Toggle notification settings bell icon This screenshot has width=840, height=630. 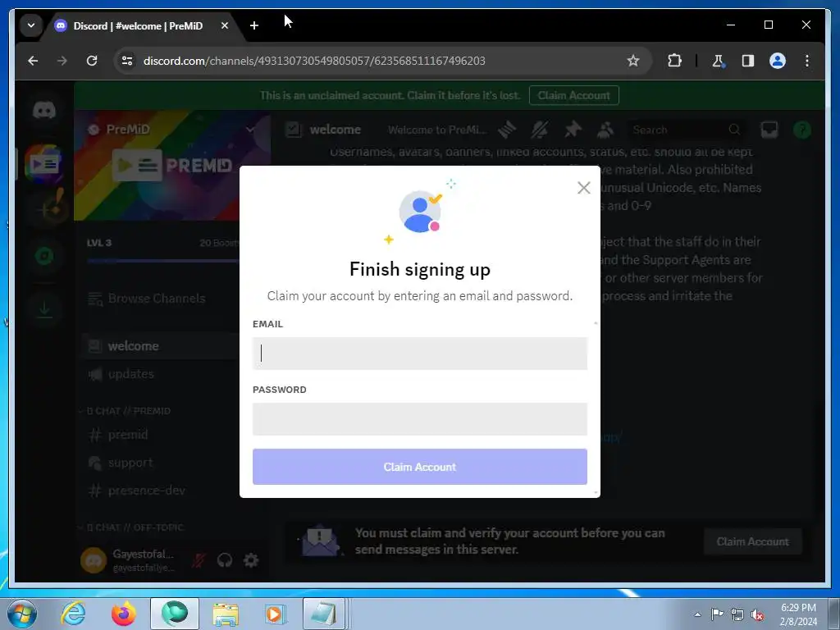pyautogui.click(x=540, y=130)
